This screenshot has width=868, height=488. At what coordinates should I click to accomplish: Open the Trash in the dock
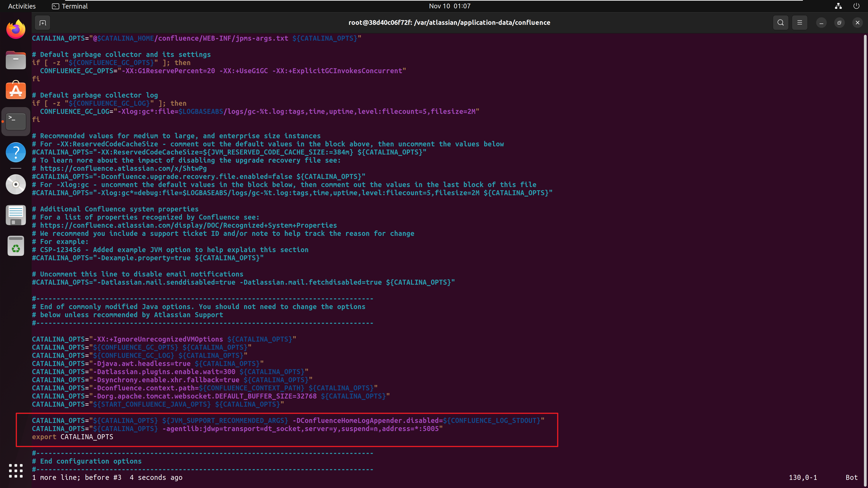(x=16, y=246)
